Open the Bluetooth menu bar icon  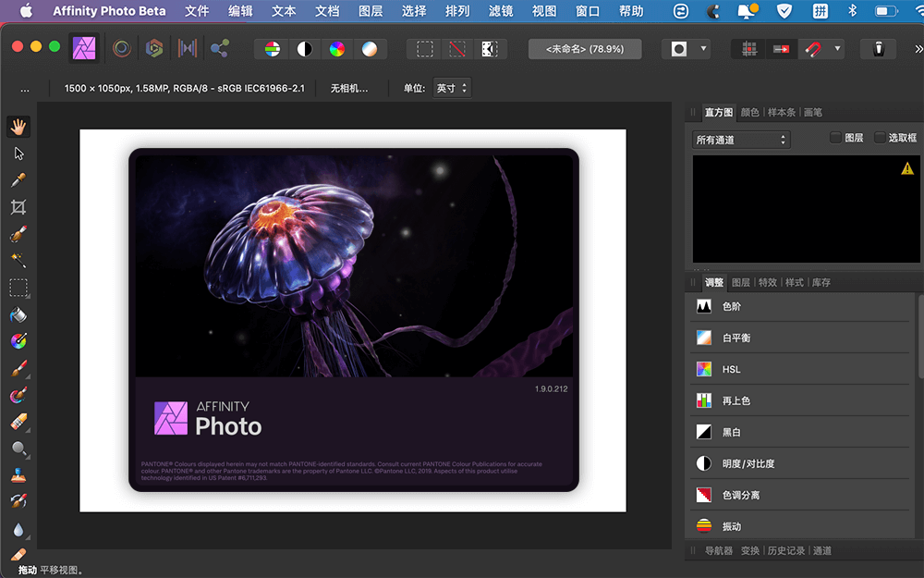852,10
